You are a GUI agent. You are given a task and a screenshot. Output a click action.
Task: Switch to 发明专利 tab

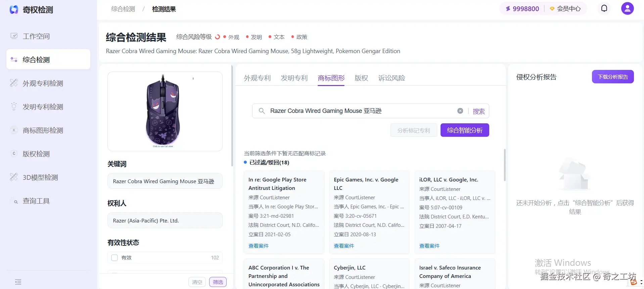(294, 78)
